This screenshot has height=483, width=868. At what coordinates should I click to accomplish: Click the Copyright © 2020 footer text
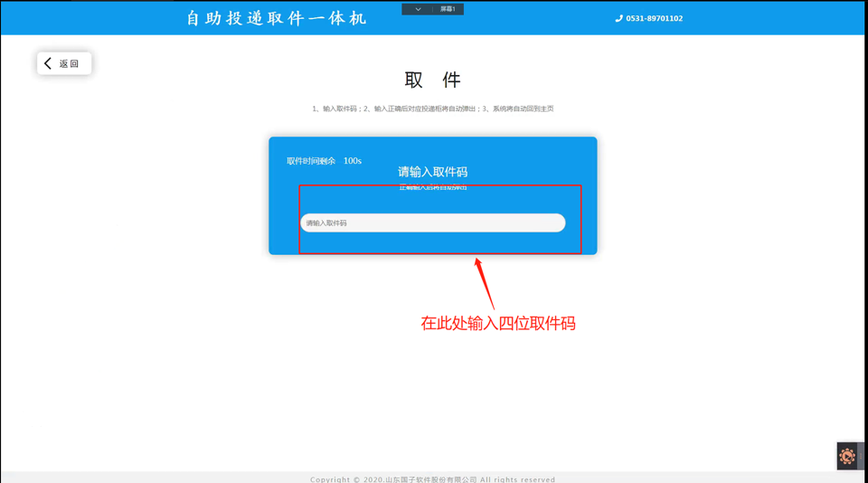(x=344, y=479)
